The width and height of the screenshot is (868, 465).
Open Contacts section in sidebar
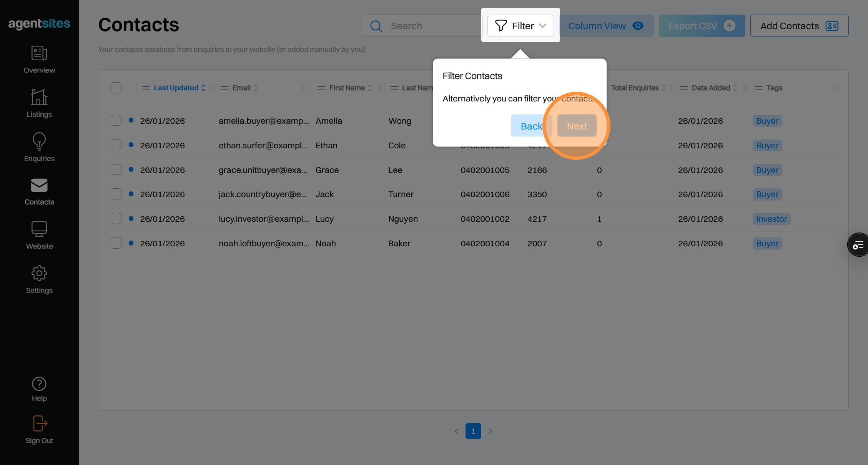click(x=39, y=186)
